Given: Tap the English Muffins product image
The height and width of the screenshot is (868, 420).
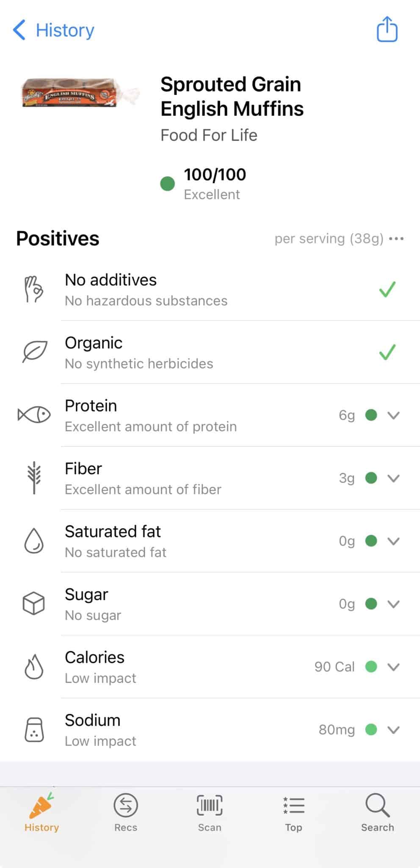Looking at the screenshot, I should click(80, 92).
